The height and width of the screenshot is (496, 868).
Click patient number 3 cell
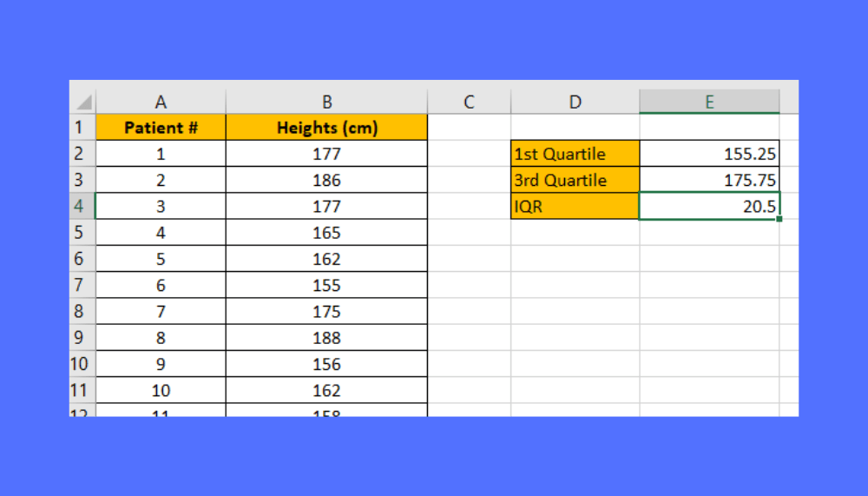(x=161, y=206)
